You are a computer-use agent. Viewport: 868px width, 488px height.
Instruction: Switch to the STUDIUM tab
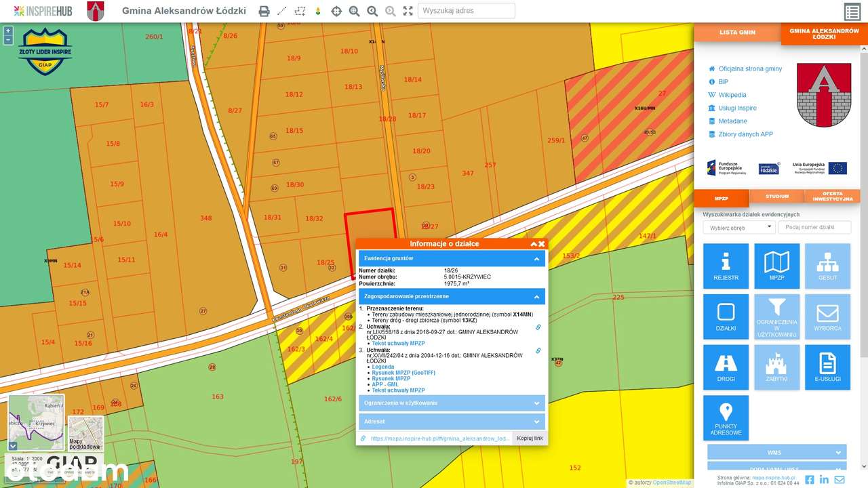[776, 197]
